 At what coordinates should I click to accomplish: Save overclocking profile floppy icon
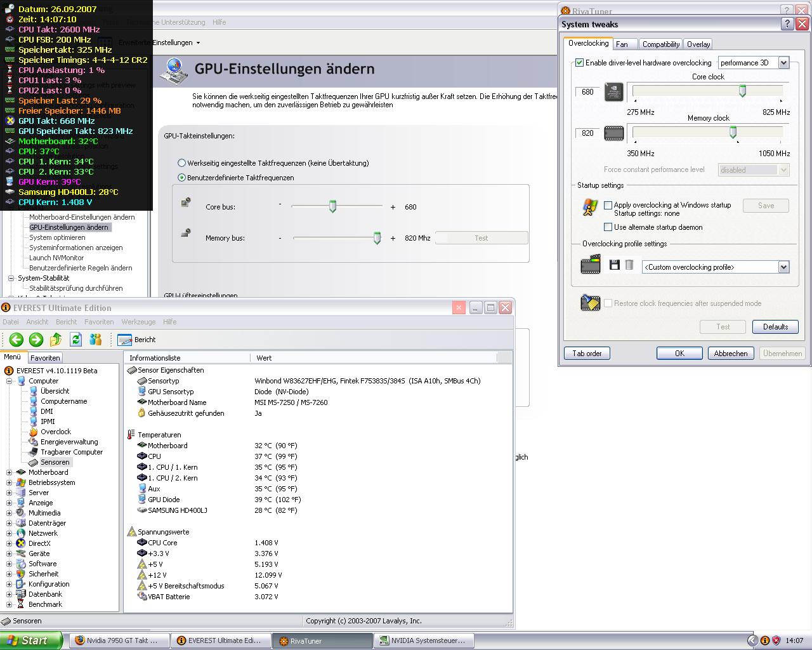614,265
